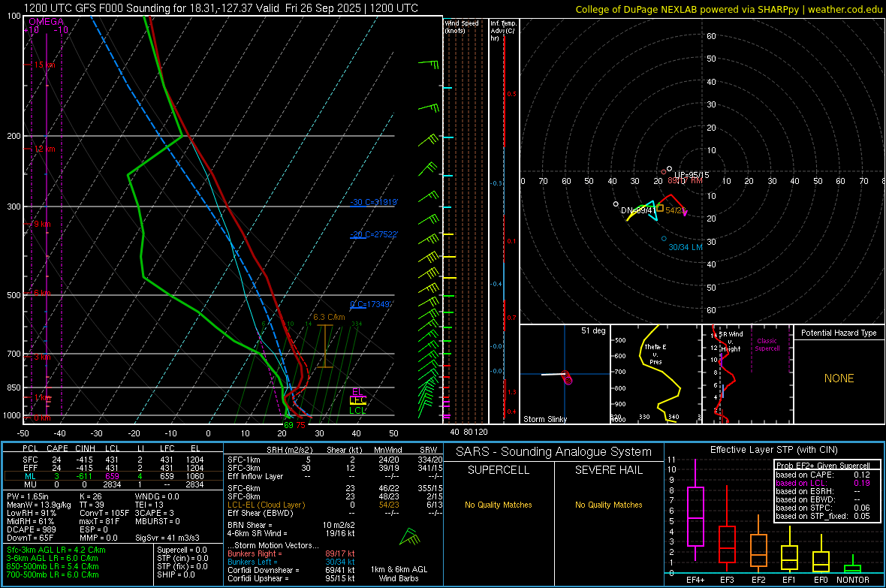Click No Quality Matches under SUPERCELL

pos(499,505)
